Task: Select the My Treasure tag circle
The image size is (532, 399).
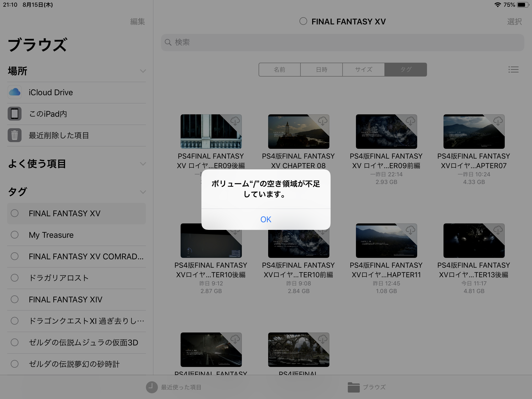Action: [x=15, y=235]
